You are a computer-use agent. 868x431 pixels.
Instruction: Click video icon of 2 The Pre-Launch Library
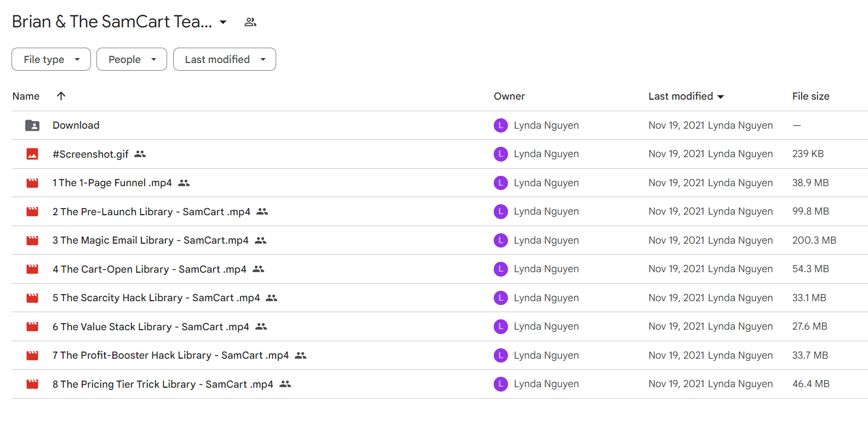[x=32, y=211]
